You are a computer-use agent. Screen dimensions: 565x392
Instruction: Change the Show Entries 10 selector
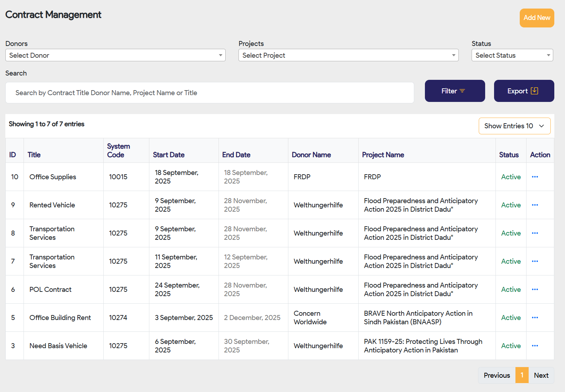[514, 126]
